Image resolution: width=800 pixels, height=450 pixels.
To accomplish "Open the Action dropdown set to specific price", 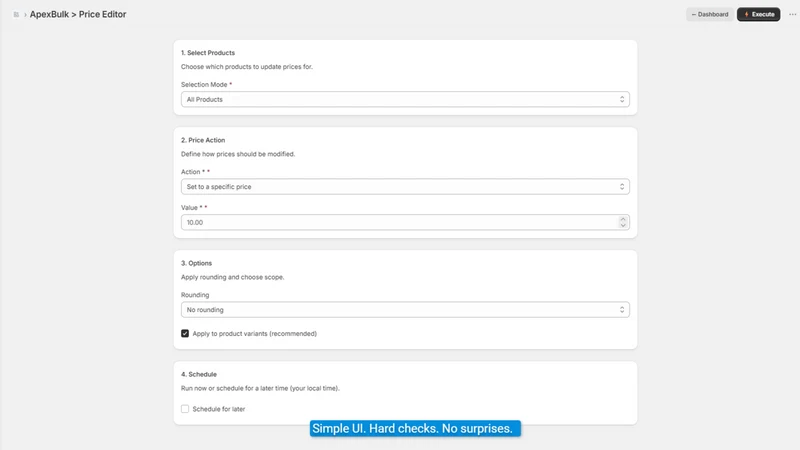I will 405,187.
